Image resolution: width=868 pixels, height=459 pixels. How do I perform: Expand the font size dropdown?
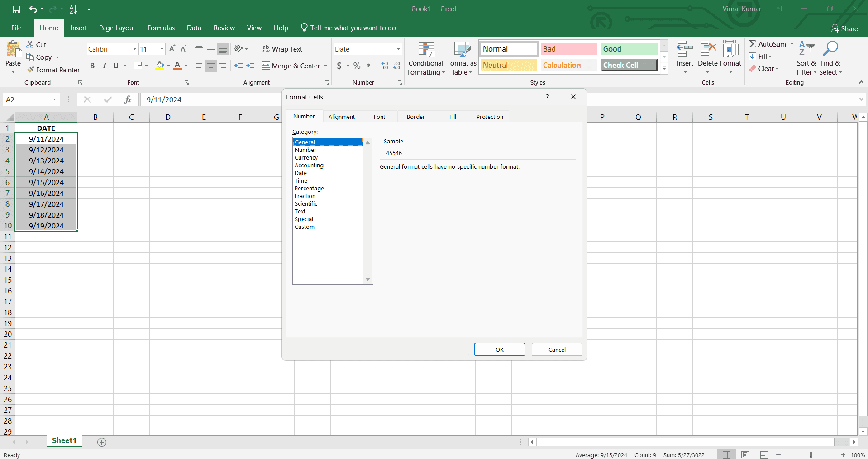point(161,49)
